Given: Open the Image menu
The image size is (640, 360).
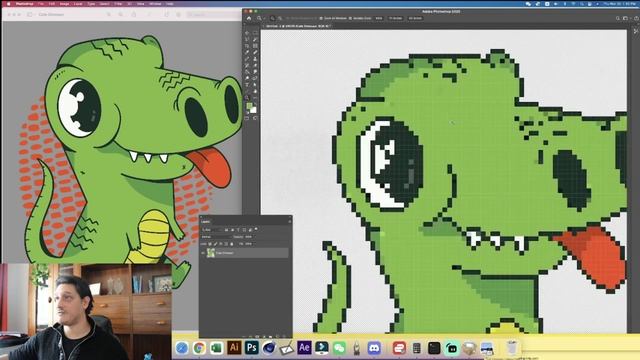Looking at the screenshot, I should coord(64,4).
